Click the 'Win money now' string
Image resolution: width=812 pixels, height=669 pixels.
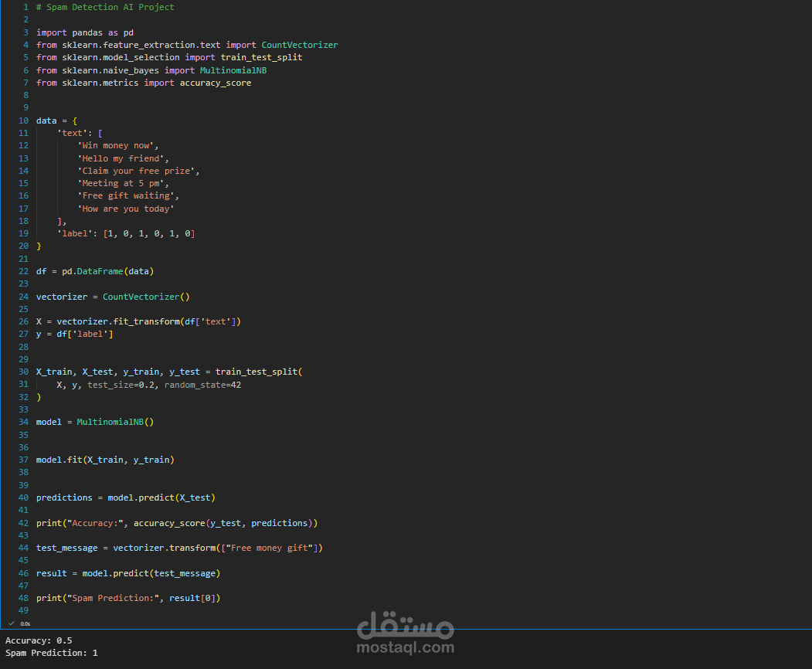[115, 145]
